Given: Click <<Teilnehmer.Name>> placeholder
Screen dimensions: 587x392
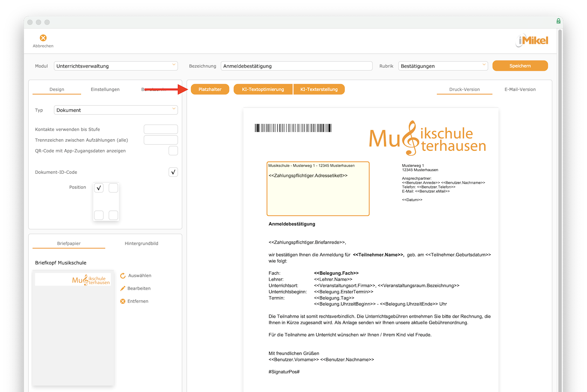Looking at the screenshot, I should pyautogui.click(x=378, y=255).
